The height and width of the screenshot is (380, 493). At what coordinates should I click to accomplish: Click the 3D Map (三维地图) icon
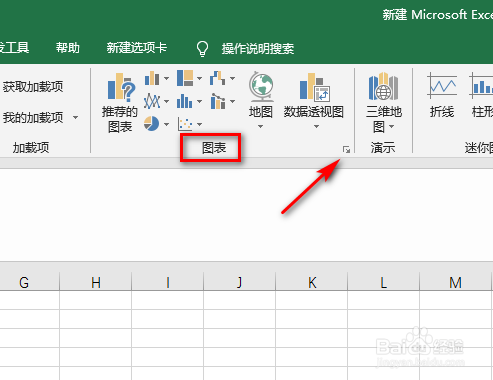pyautogui.click(x=383, y=87)
